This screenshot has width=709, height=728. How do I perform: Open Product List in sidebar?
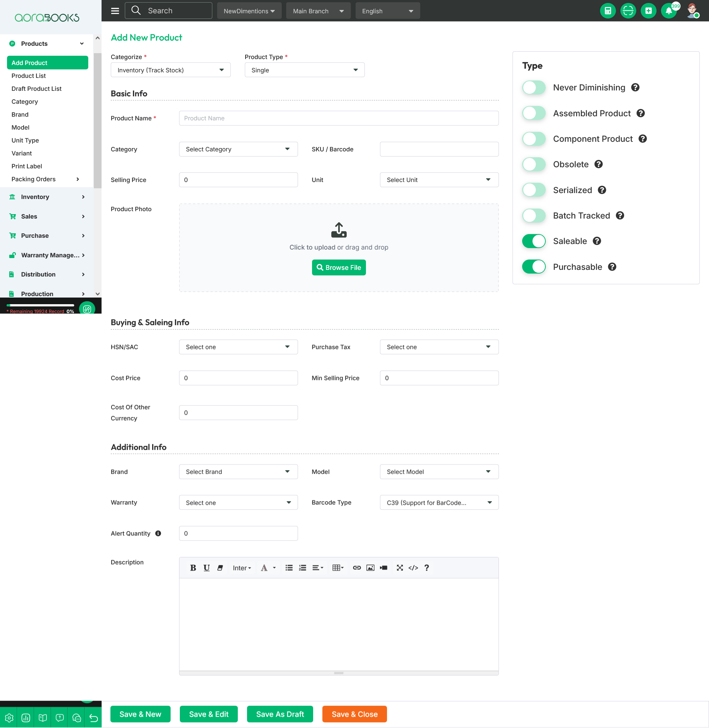[29, 76]
